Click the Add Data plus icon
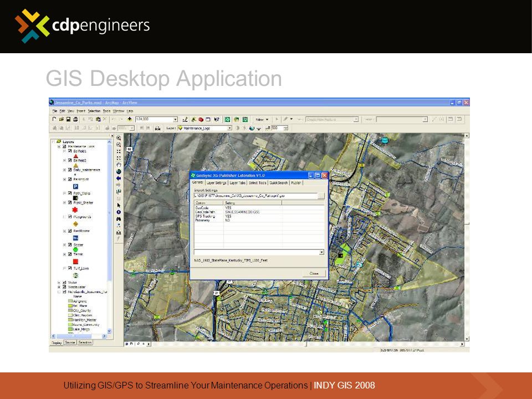 click(x=130, y=119)
